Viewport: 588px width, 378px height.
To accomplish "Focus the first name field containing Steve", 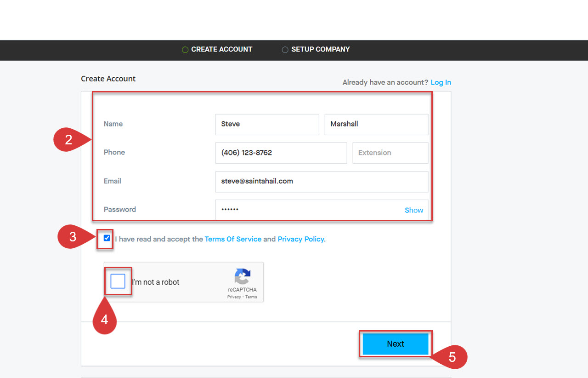I will (x=267, y=124).
